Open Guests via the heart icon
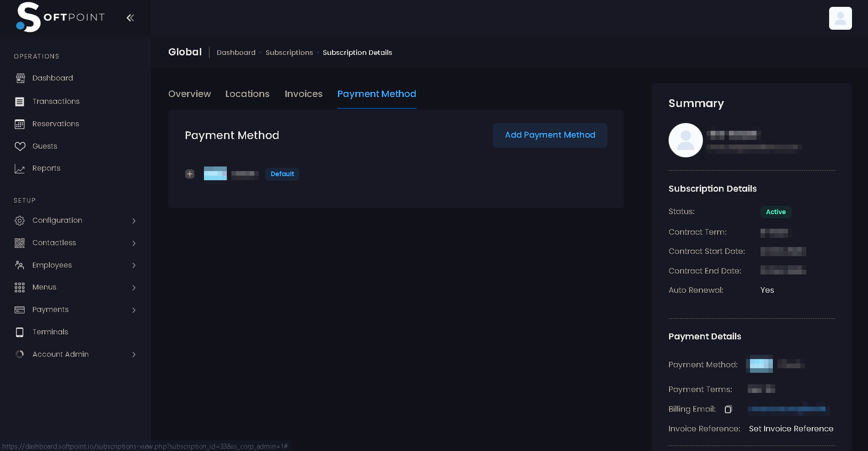This screenshot has height=451, width=868. [20, 146]
